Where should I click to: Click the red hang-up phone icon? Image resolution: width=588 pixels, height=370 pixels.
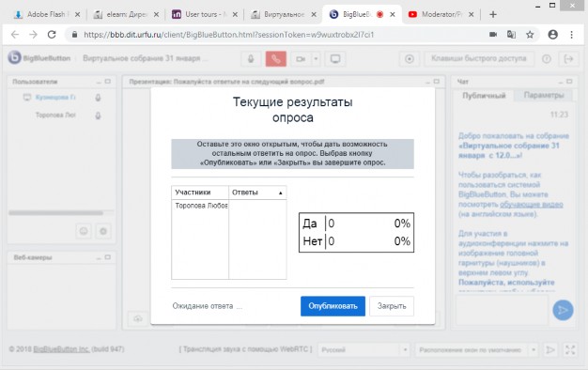(276, 59)
